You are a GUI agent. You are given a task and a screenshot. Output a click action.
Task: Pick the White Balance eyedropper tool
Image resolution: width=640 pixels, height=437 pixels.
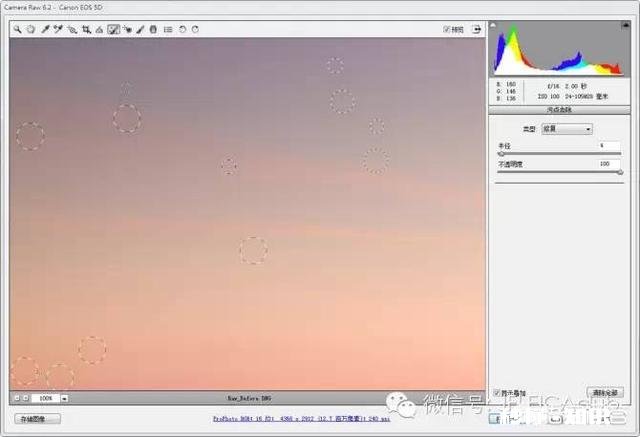pos(45,29)
